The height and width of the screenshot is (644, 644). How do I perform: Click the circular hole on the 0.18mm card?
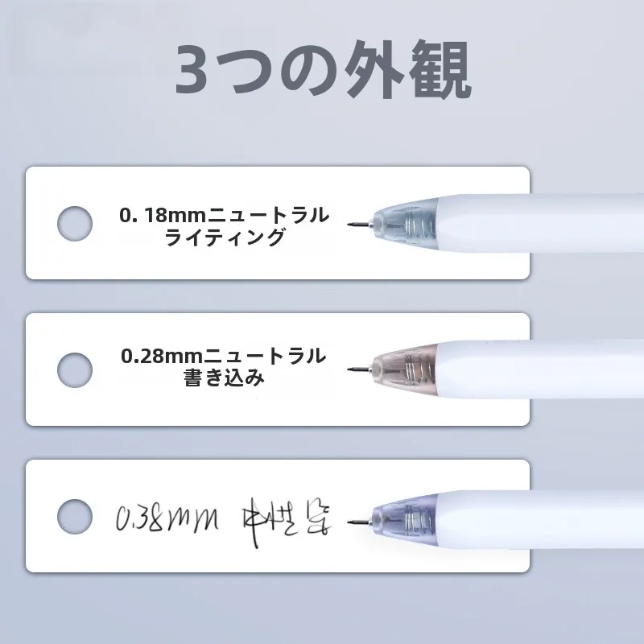point(75,224)
